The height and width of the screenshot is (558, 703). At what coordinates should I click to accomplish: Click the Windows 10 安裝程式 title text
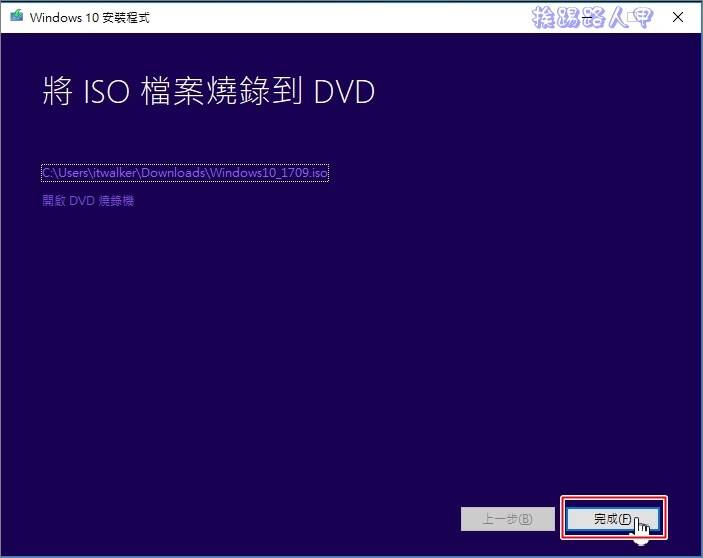(x=90, y=17)
